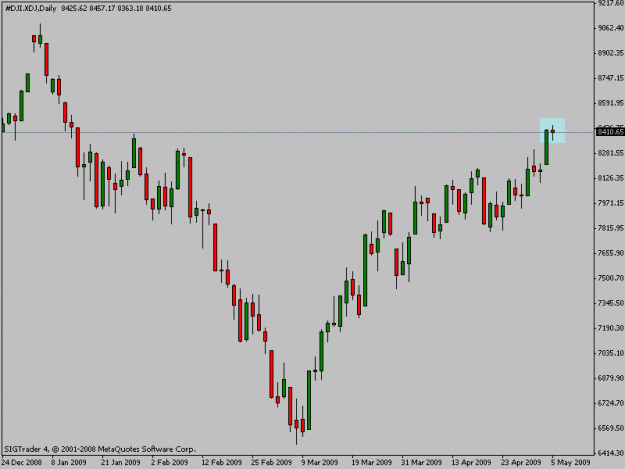Click the 6879.90 price scale label
This screenshot has width=625, height=469.
pos(611,378)
